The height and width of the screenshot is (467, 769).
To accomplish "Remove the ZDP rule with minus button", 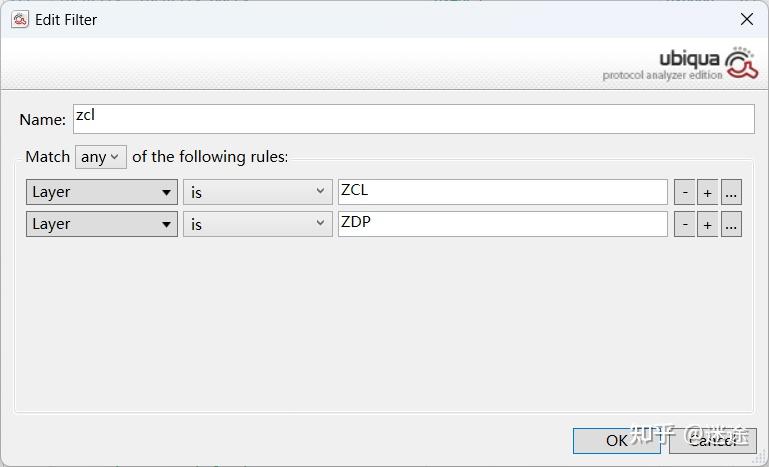I will point(684,225).
